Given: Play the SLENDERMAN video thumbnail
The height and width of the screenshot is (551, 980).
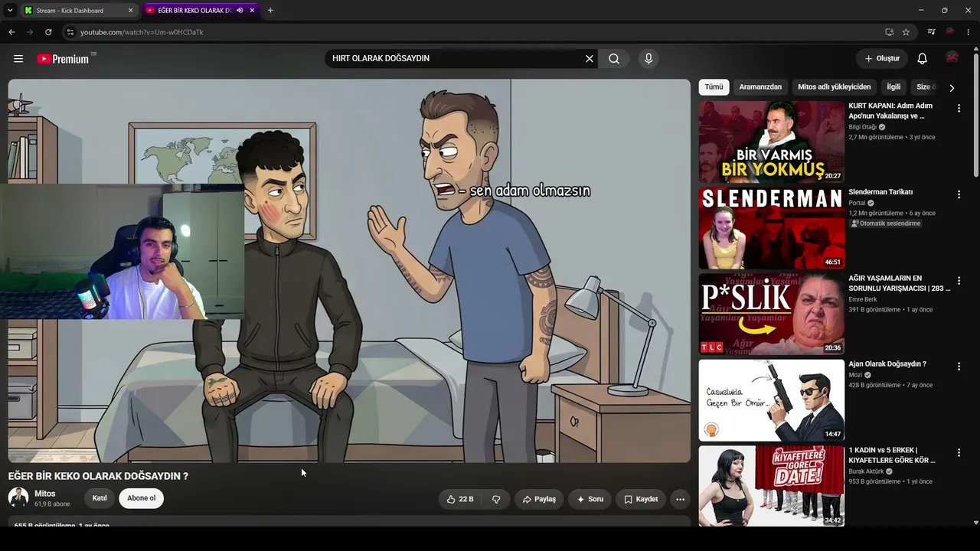Looking at the screenshot, I should pyautogui.click(x=772, y=228).
